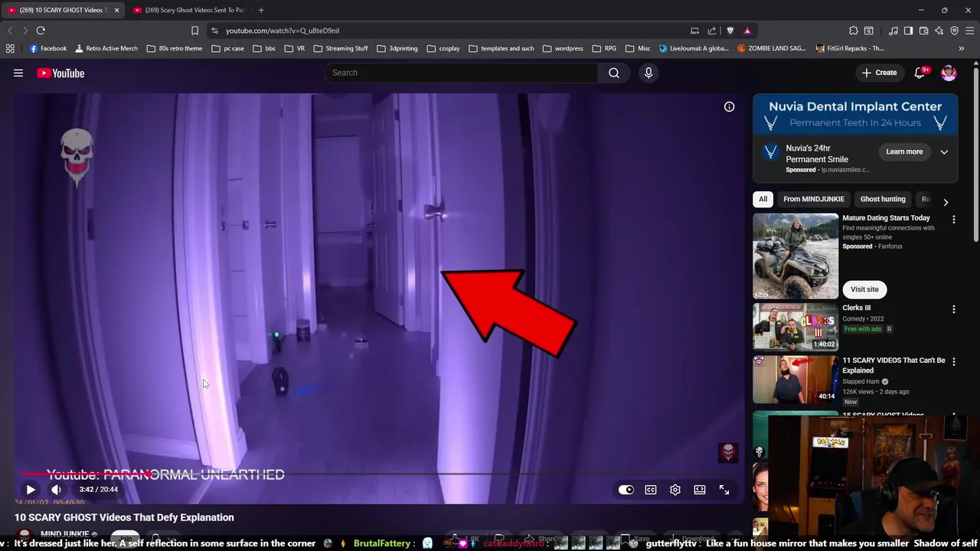
Task: Click Learn more on Nuvia ad
Action: click(x=904, y=152)
